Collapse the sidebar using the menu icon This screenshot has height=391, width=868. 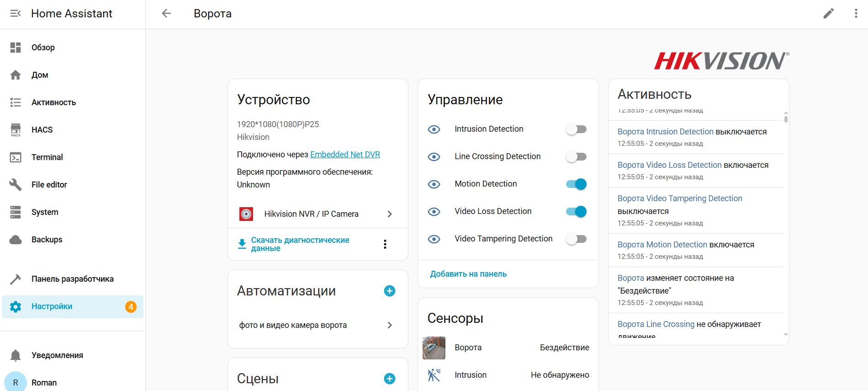(x=16, y=14)
